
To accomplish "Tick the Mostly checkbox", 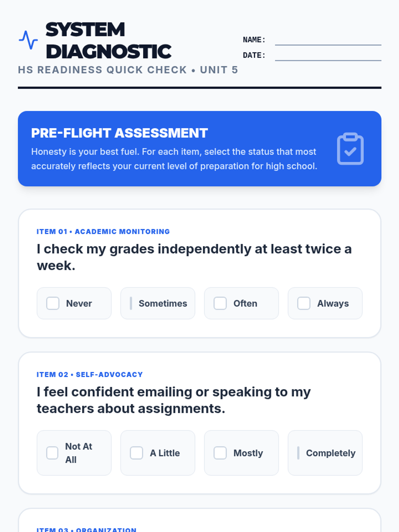I will click(x=220, y=453).
